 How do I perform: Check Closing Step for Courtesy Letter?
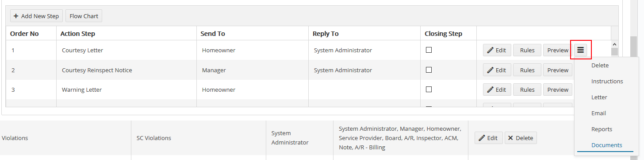[x=429, y=50]
